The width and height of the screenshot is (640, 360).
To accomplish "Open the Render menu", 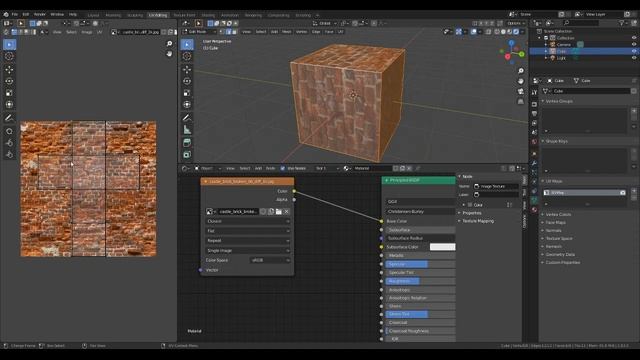I will click(40, 14).
